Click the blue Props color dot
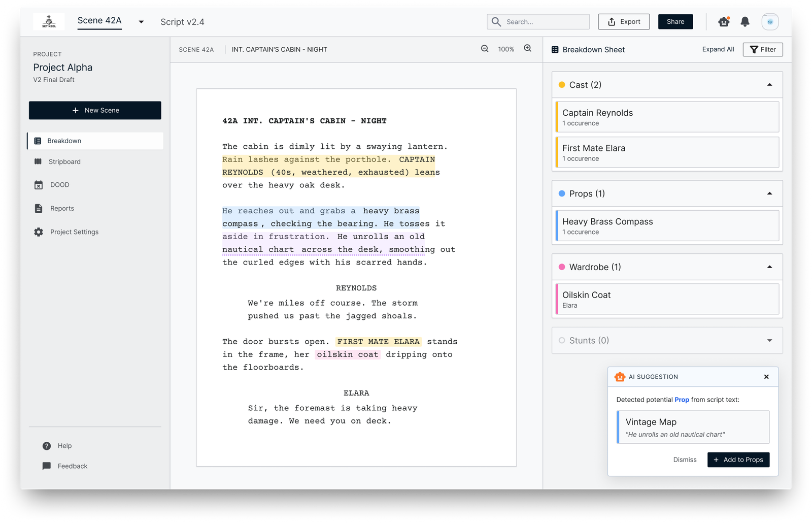This screenshot has height=523, width=812. (562, 193)
